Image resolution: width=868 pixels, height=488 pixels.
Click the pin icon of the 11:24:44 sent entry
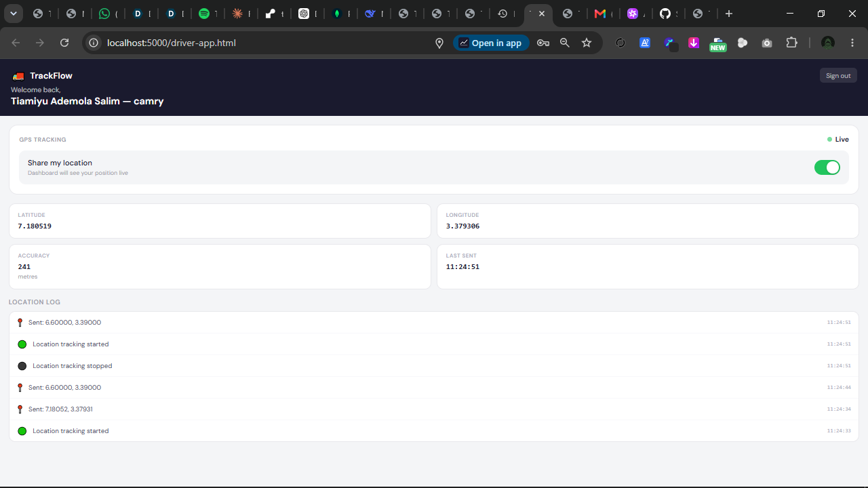pos(20,388)
